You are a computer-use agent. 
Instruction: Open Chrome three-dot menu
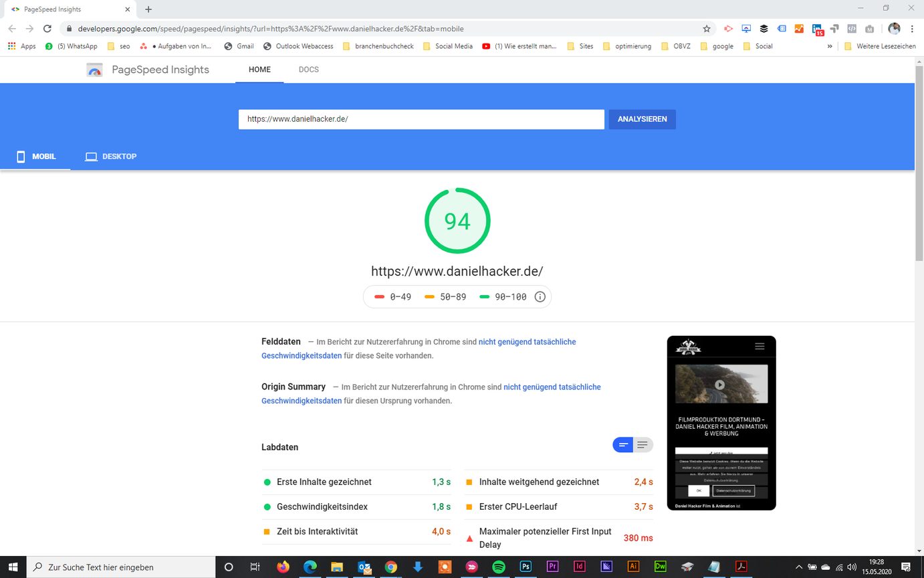[x=912, y=29]
